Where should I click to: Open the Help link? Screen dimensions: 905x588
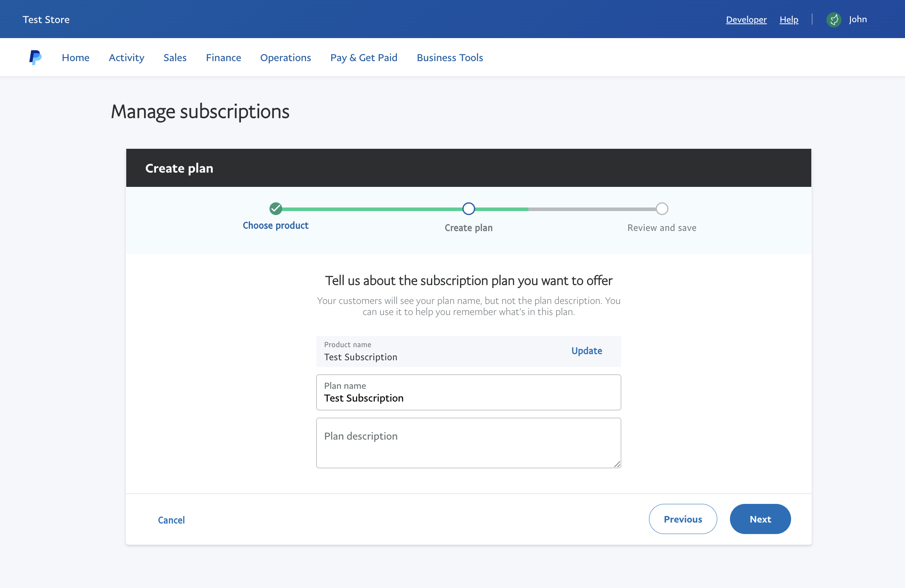click(789, 19)
